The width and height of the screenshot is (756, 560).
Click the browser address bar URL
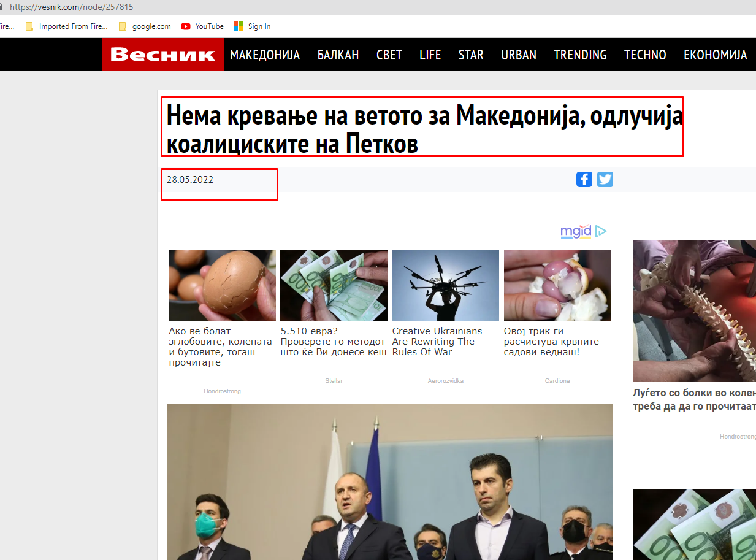(71, 7)
